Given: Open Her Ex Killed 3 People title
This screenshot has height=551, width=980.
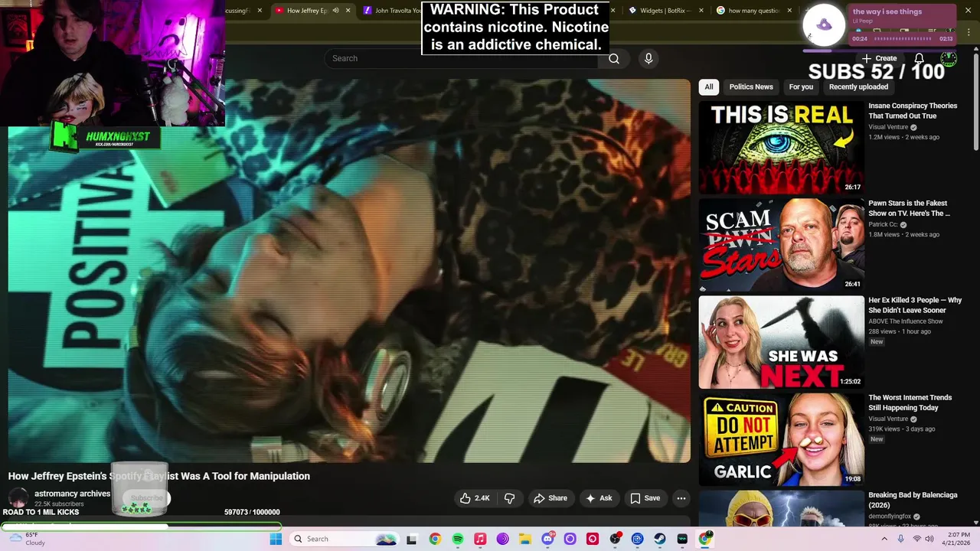Looking at the screenshot, I should (915, 305).
